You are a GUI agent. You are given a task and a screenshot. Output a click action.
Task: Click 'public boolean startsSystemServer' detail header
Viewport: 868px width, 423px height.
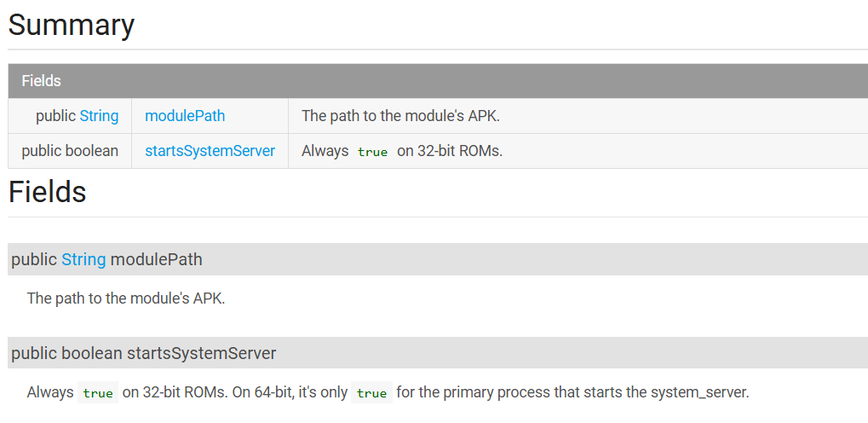pyautogui.click(x=438, y=353)
